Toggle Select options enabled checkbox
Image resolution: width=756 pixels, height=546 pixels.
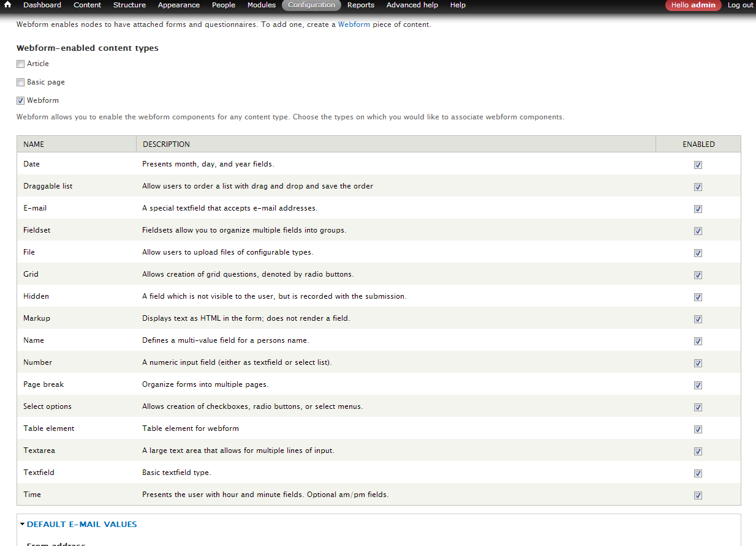pyautogui.click(x=698, y=407)
